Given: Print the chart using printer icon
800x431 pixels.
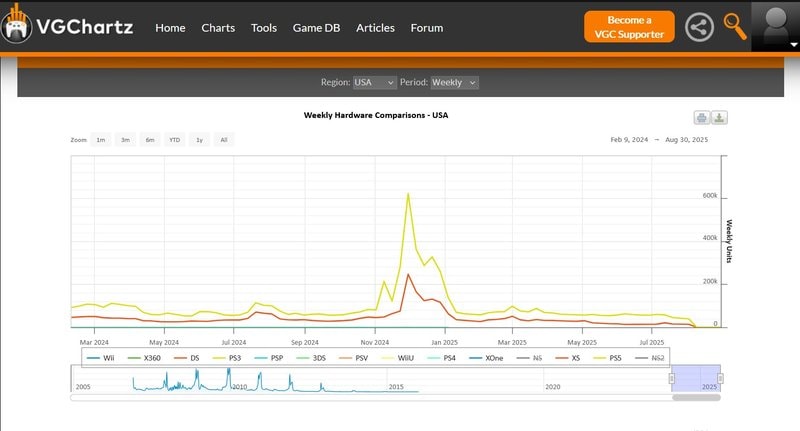Looking at the screenshot, I should tap(702, 118).
